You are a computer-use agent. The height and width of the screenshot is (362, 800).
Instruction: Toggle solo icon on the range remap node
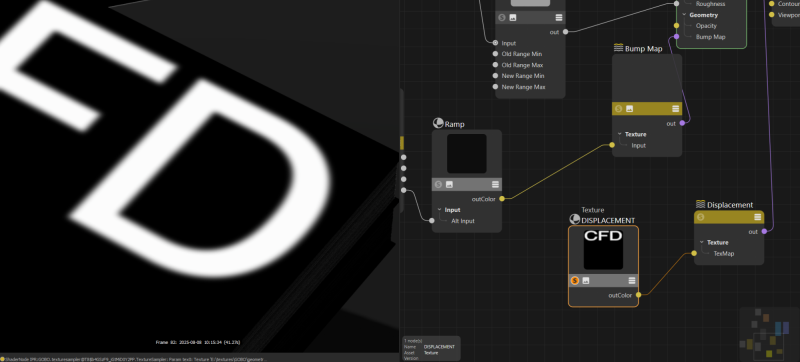502,17
